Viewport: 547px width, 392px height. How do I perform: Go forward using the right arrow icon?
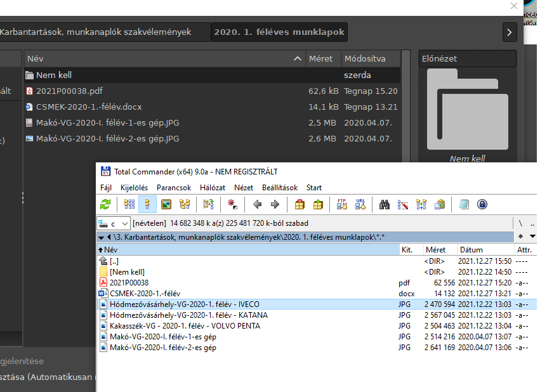pos(275,204)
